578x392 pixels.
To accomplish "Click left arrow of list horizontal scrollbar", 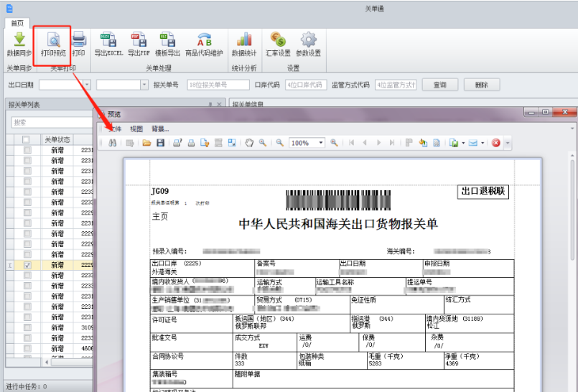I will pyautogui.click(x=47, y=363).
